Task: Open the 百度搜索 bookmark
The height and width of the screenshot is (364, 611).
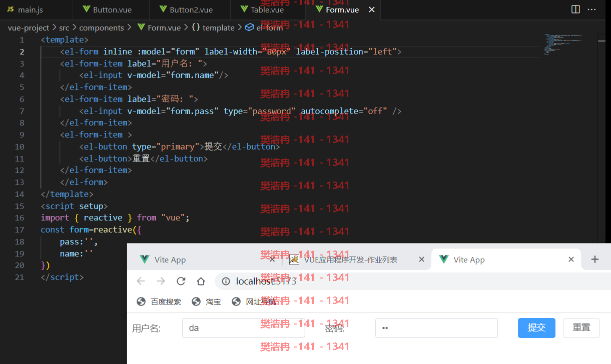Action: click(x=159, y=301)
